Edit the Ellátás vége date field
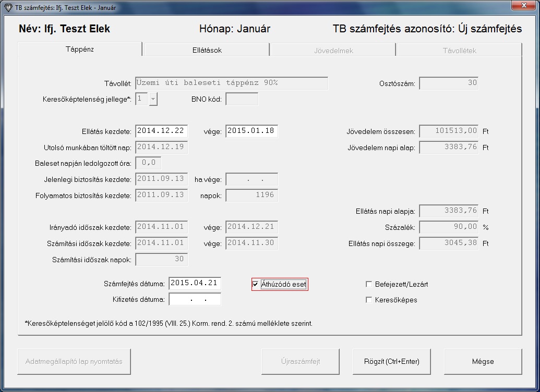The height and width of the screenshot is (392, 540). pyautogui.click(x=251, y=131)
